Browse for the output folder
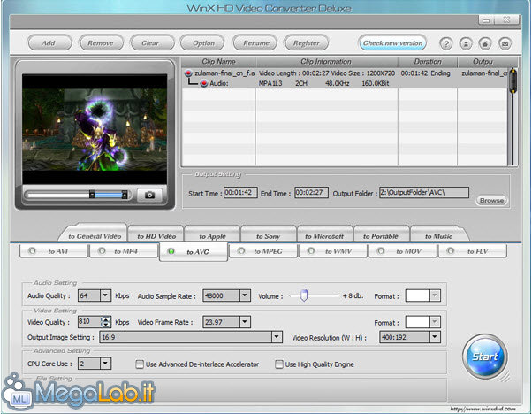 pos(491,201)
